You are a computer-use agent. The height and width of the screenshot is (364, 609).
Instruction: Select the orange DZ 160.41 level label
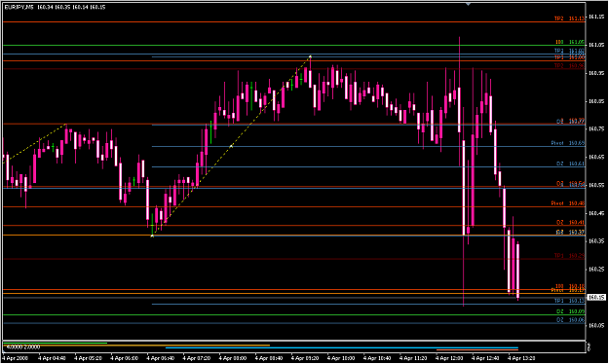[x=571, y=222]
